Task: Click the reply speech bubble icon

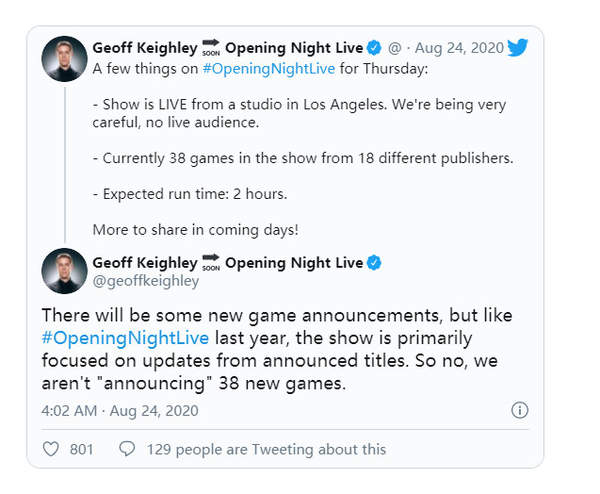Action: click(127, 449)
